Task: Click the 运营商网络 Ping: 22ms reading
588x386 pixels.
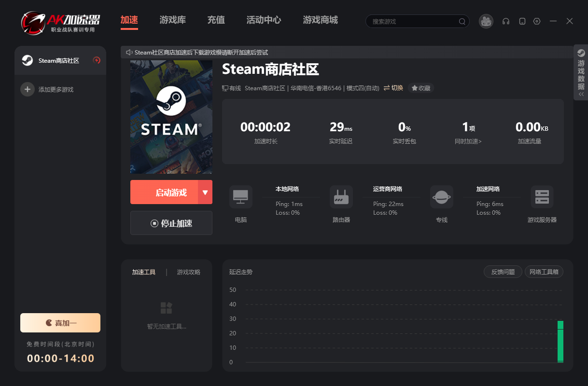Action: point(388,204)
